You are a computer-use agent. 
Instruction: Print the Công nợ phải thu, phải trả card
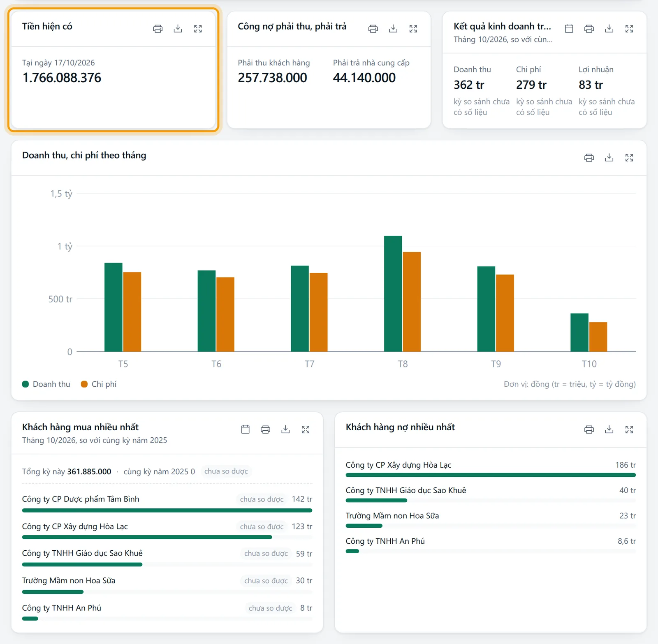click(x=373, y=29)
